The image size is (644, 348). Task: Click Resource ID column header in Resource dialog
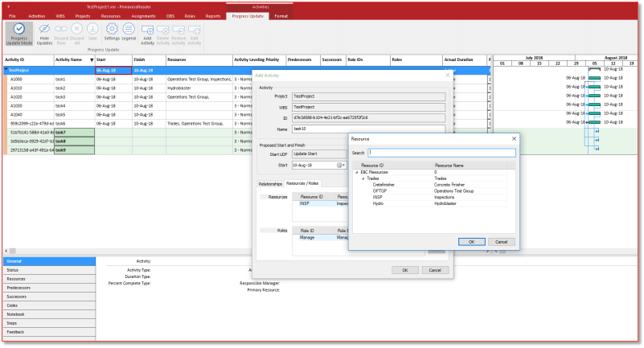372,166
